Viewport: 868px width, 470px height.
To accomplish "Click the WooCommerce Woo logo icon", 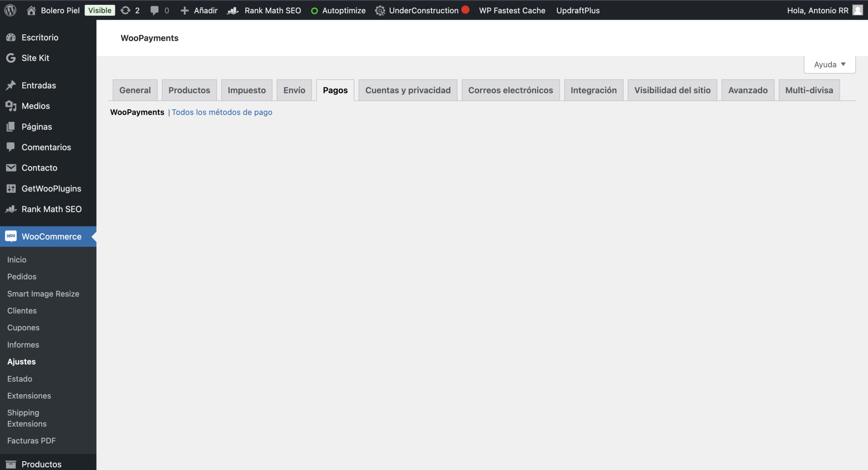I will click(x=11, y=236).
